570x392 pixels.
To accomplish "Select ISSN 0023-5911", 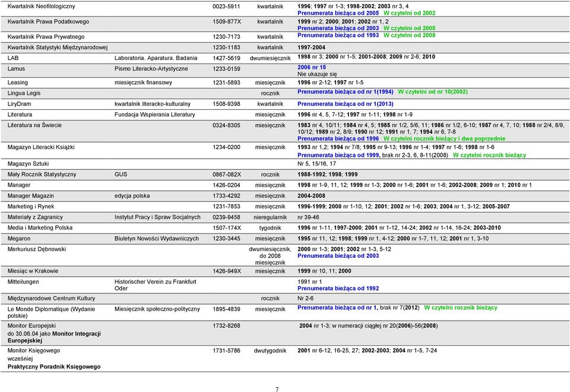I will pos(226,6).
